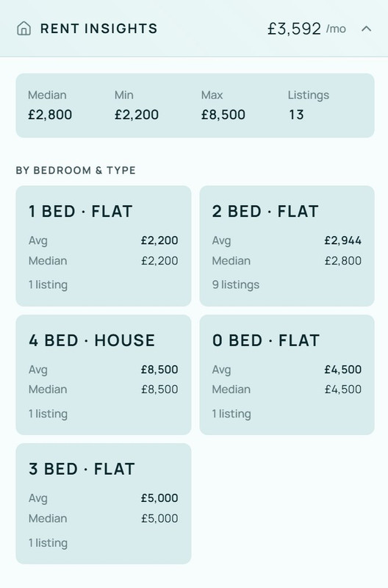The width and height of the screenshot is (388, 588).
Task: Click the 1 listing text in 4 Bed House
Action: [x=48, y=414]
